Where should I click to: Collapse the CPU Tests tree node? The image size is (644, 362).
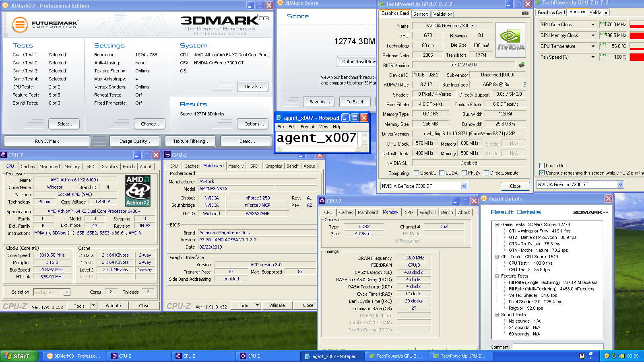point(497,257)
